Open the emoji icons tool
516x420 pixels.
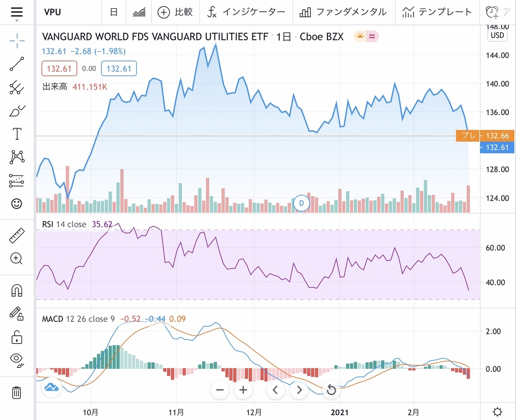(x=17, y=204)
